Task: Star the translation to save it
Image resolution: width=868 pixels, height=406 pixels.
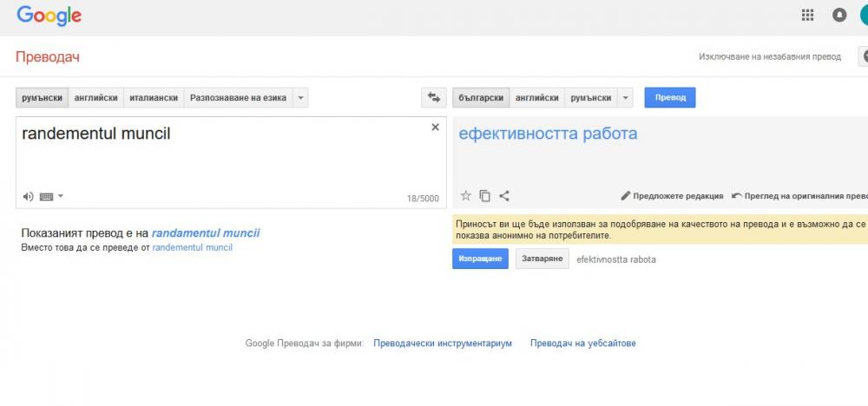Action: coord(465,196)
